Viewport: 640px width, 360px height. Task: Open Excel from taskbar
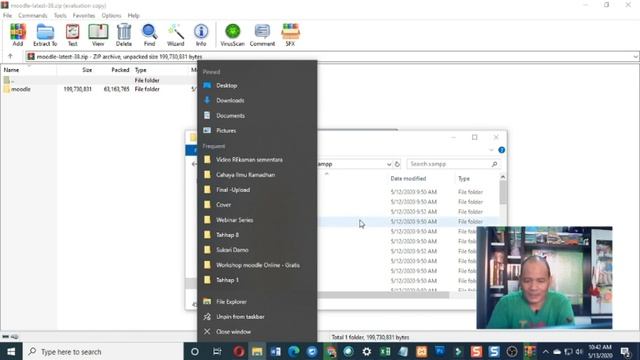click(385, 351)
